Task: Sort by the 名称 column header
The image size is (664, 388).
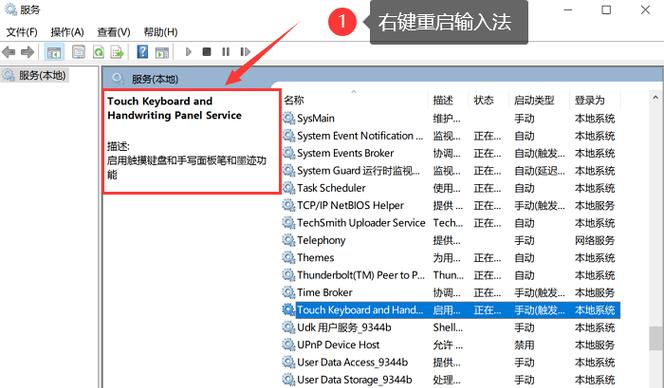Action: (294, 100)
